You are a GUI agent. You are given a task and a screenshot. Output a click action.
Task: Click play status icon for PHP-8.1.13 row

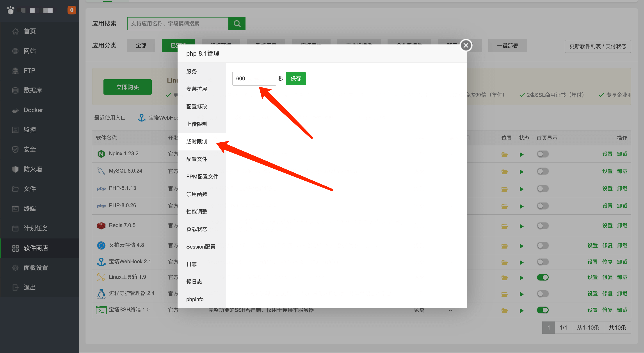[x=521, y=189]
